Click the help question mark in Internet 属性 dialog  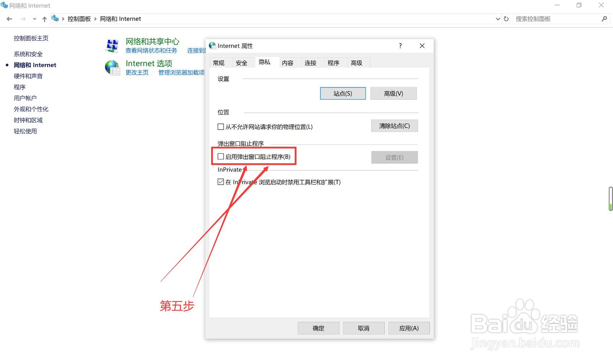pos(400,46)
